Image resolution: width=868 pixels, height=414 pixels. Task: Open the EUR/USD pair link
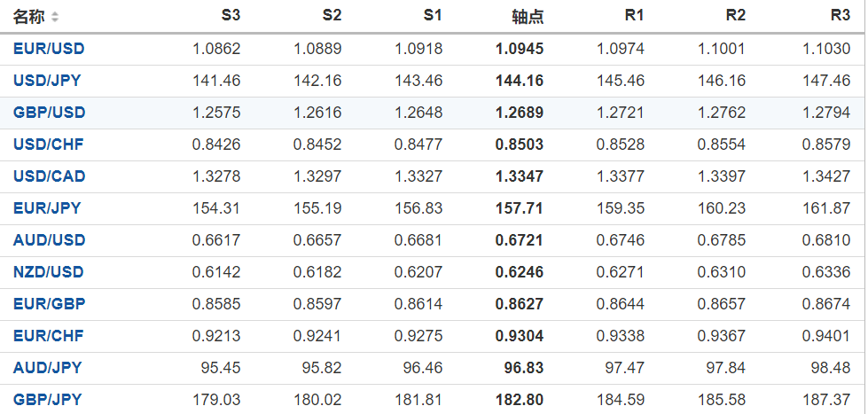pyautogui.click(x=49, y=49)
